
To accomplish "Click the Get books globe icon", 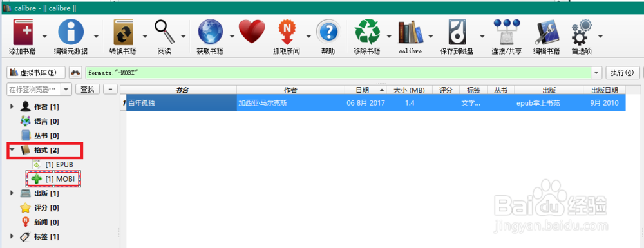I will 210,32.
